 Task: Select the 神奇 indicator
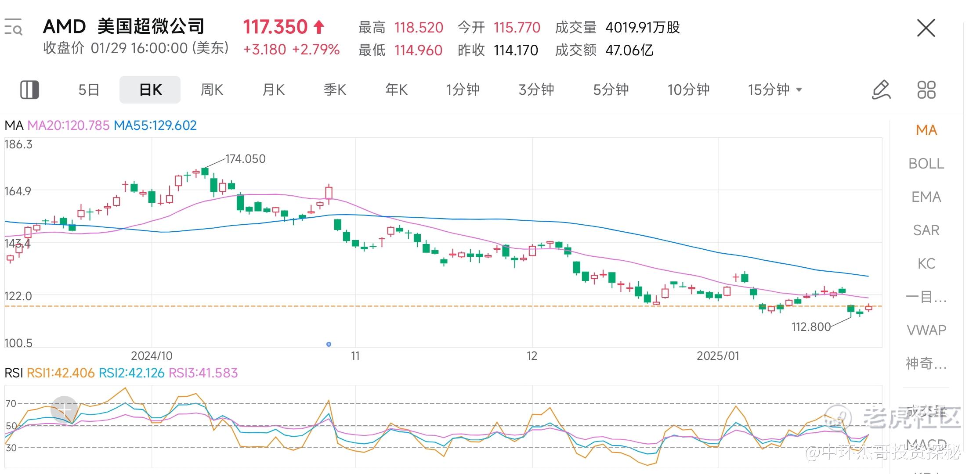926,363
